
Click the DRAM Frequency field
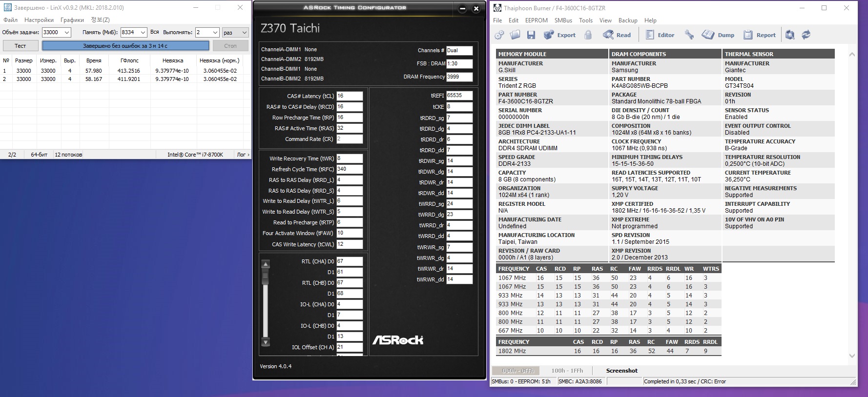click(x=459, y=77)
